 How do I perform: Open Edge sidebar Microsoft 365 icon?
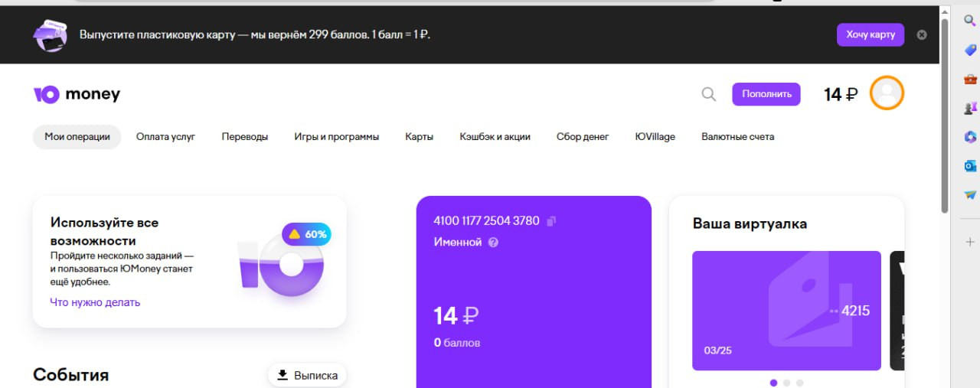click(969, 137)
